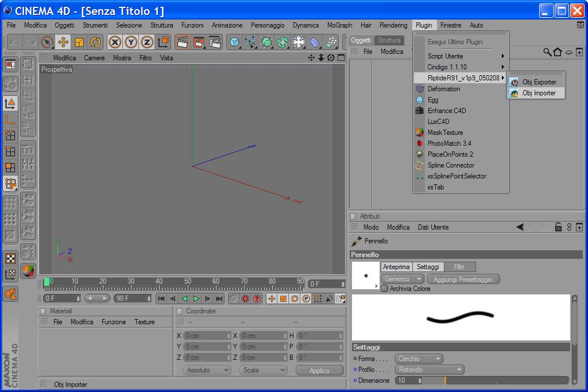This screenshot has width=588, height=392.
Task: Enable the Archivia Colore checkbox
Action: [x=384, y=289]
